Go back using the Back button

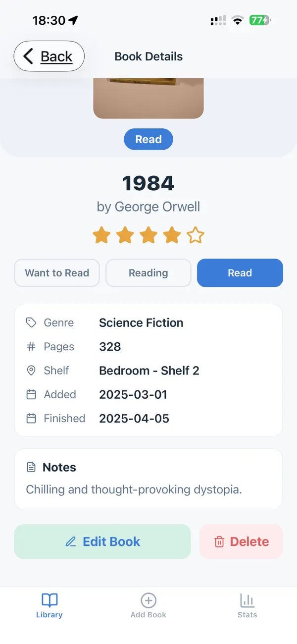click(x=49, y=56)
